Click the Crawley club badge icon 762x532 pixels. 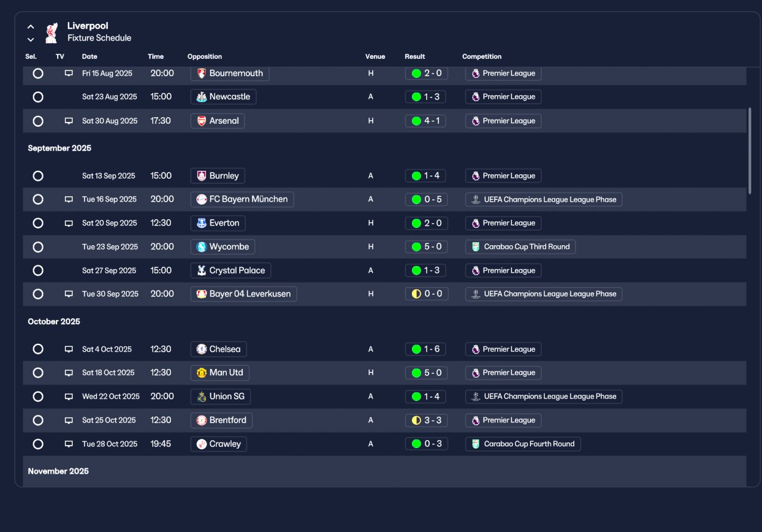[202, 444]
